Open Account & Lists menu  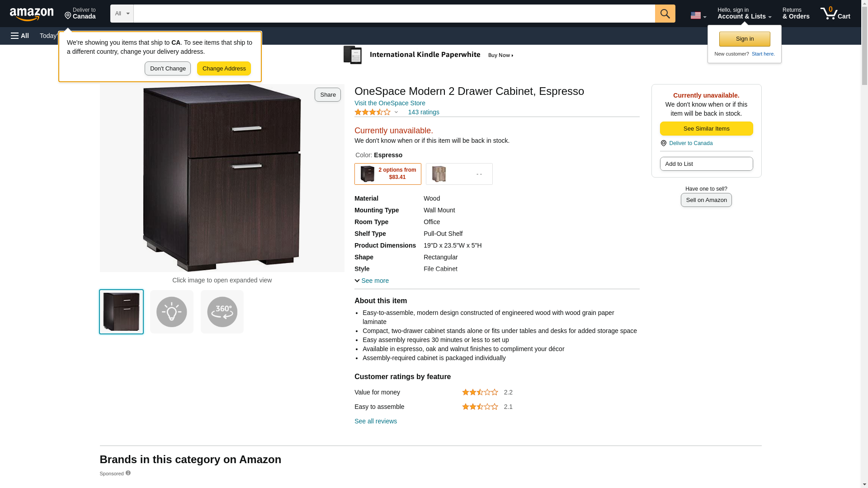click(744, 14)
